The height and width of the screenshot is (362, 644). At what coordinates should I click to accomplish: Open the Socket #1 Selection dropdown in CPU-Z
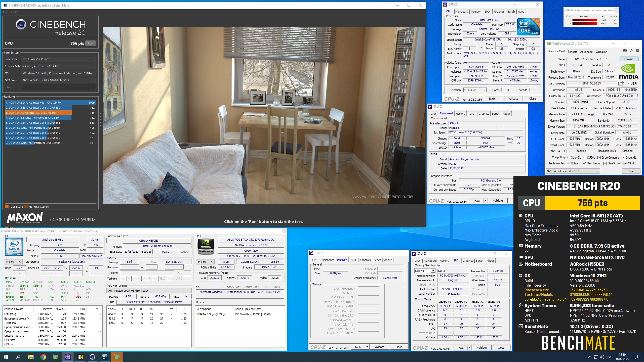[475, 90]
